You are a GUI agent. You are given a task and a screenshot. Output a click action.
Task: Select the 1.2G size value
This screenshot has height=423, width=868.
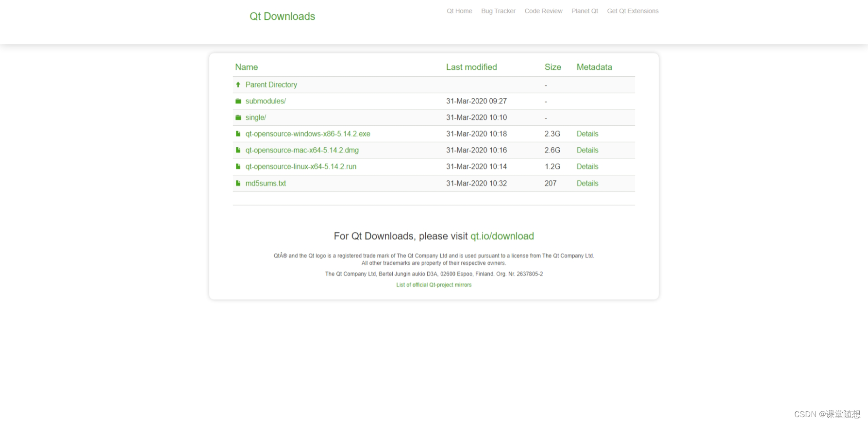[x=552, y=167]
